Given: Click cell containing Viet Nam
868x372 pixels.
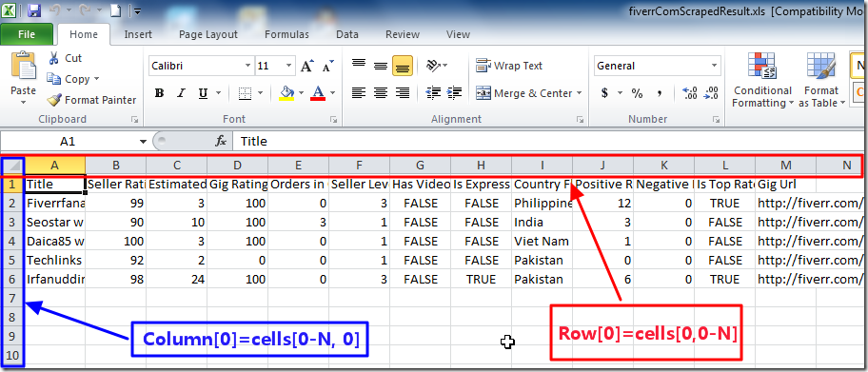Looking at the screenshot, I should coord(542,242).
